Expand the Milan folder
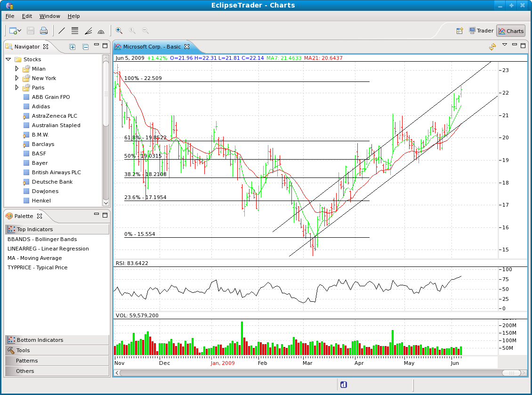 pos(17,69)
